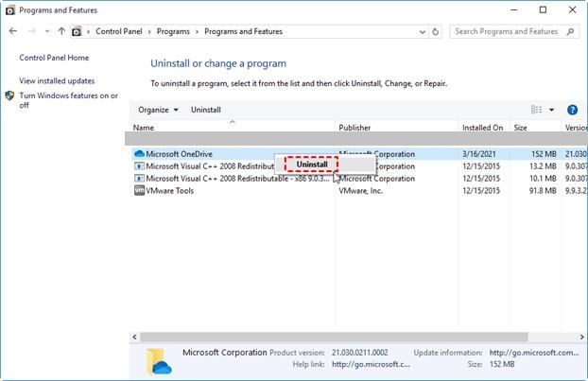Click the Microsoft OneDrive cloud icon
The height and width of the screenshot is (381, 588).
click(x=139, y=153)
